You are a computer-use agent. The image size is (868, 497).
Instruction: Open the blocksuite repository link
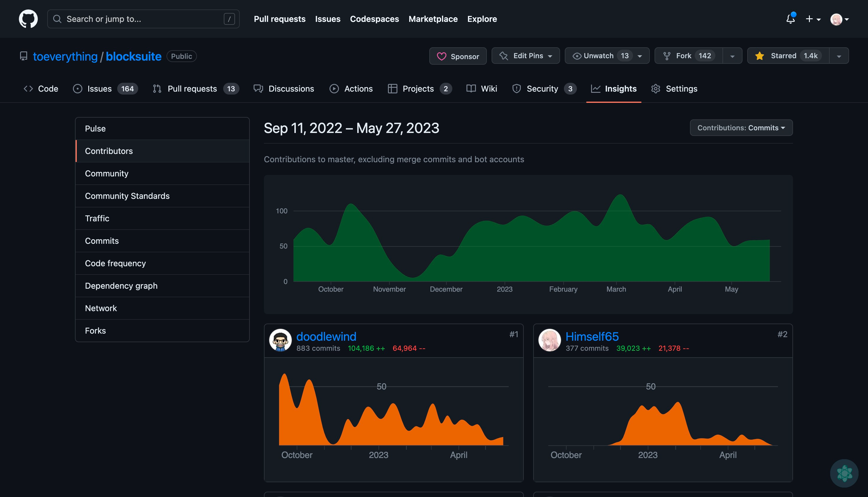[133, 56]
